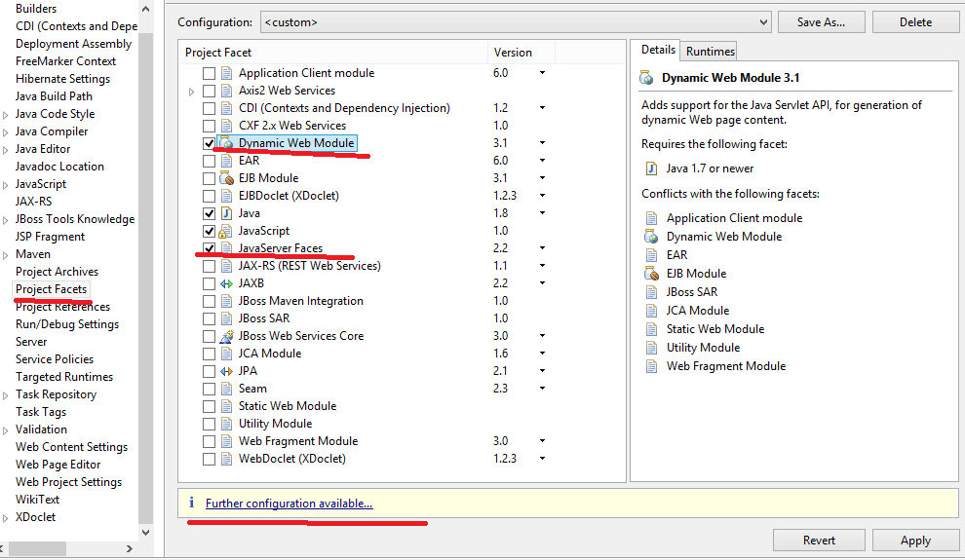Screen dimensions: 965x560
Task: Expand the Validation sidebar node
Action: coord(6,430)
